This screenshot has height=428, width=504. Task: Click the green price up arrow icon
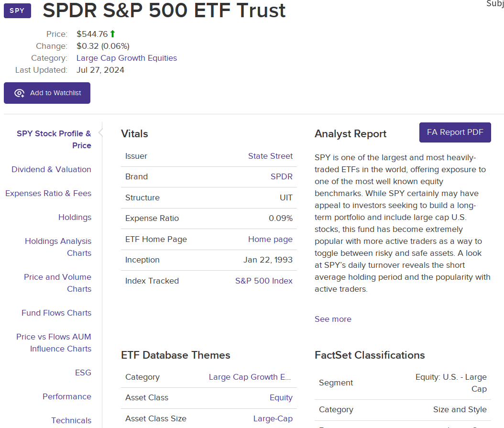[112, 34]
